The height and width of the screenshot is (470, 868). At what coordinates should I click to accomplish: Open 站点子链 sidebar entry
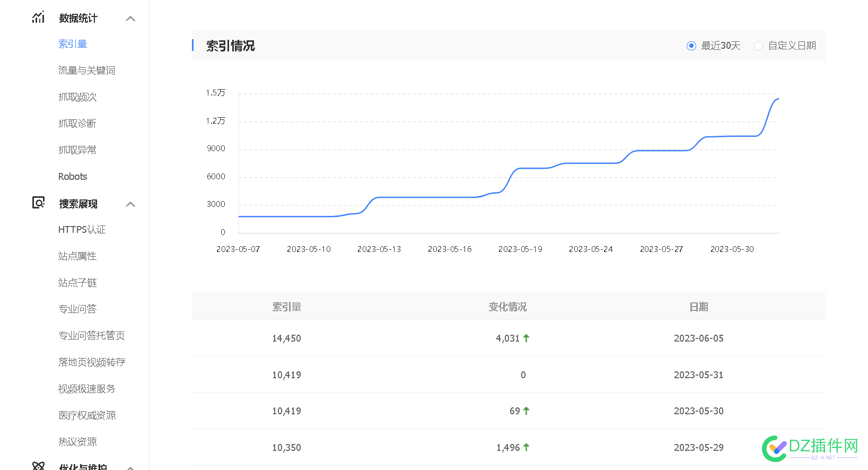tap(77, 283)
